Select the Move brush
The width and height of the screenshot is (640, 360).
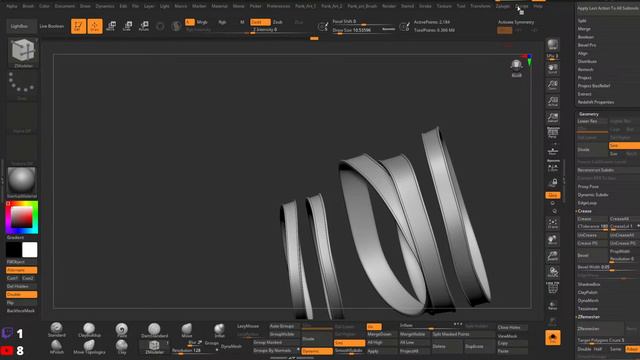tap(187, 330)
